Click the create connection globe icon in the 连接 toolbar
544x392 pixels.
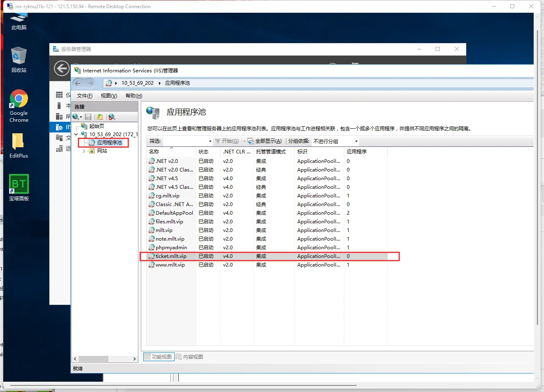[x=76, y=117]
